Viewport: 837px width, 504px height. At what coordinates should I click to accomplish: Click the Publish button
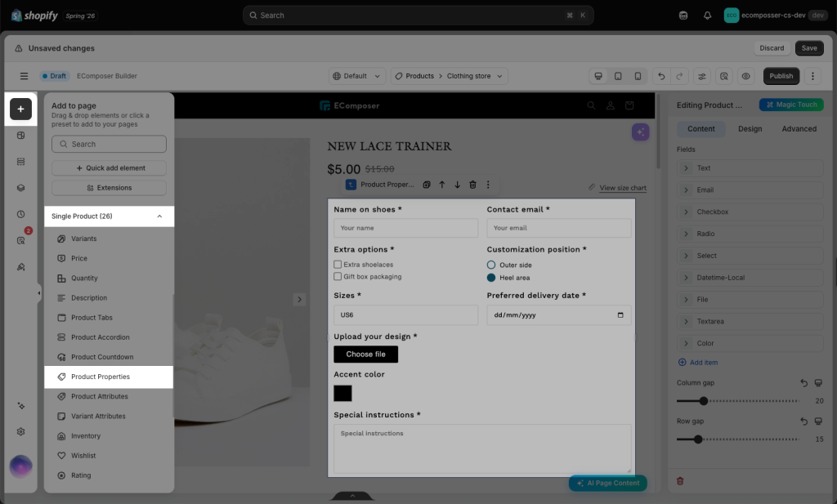tap(781, 76)
